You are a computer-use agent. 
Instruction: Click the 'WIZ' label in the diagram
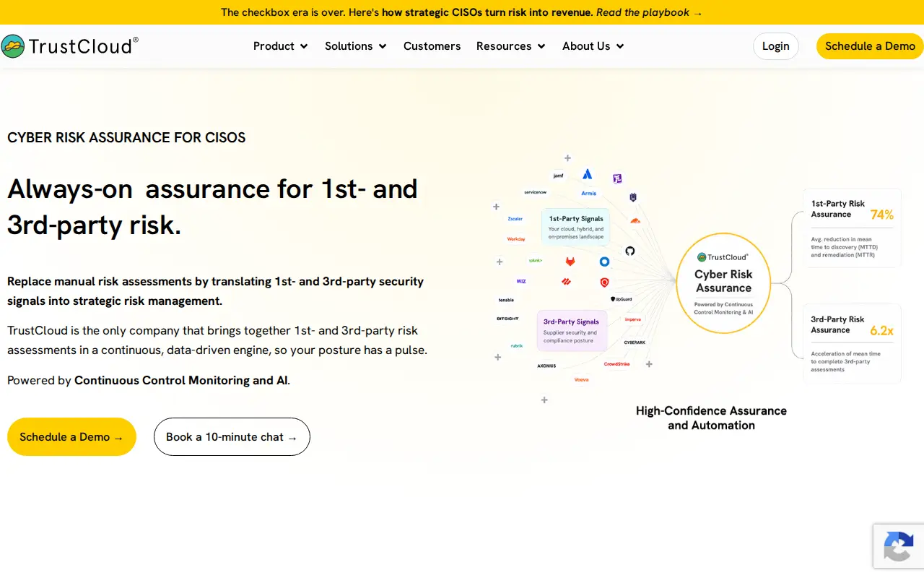click(521, 281)
